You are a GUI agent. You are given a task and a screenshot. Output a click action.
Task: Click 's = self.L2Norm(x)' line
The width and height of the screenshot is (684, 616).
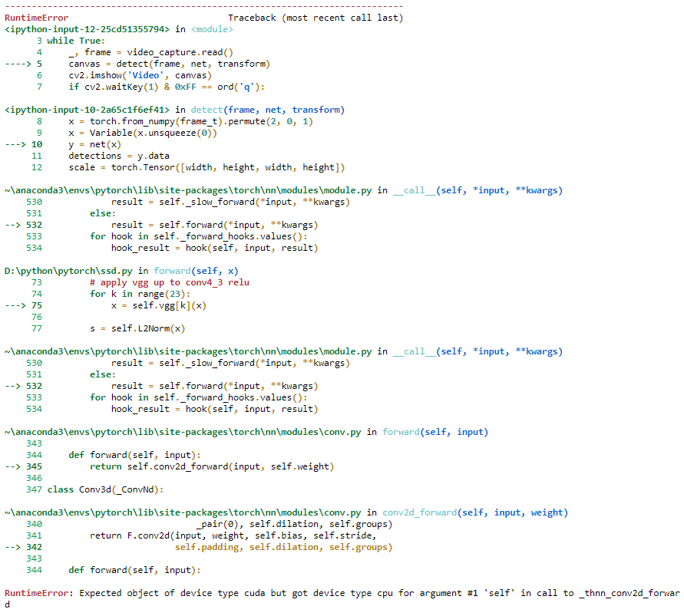137,328
